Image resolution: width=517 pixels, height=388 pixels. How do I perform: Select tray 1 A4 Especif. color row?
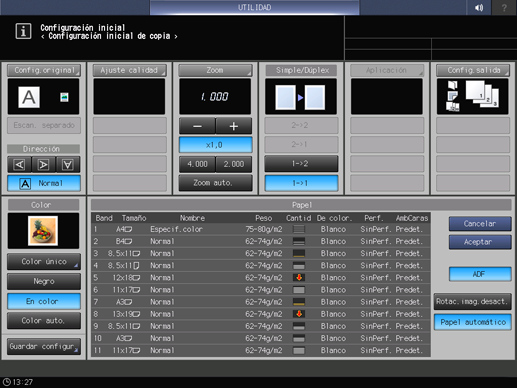(x=261, y=229)
